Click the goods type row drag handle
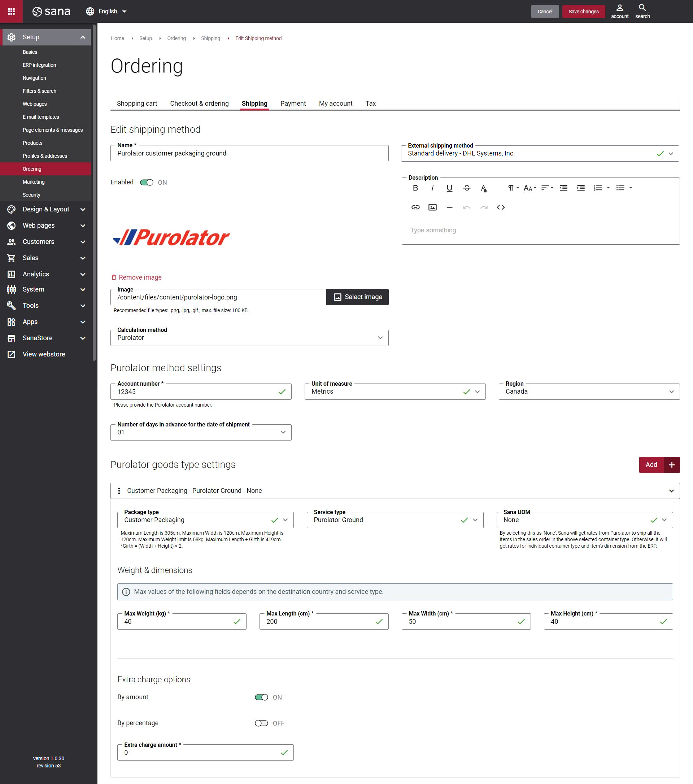Screen dimensions: 693x784 (119, 491)
